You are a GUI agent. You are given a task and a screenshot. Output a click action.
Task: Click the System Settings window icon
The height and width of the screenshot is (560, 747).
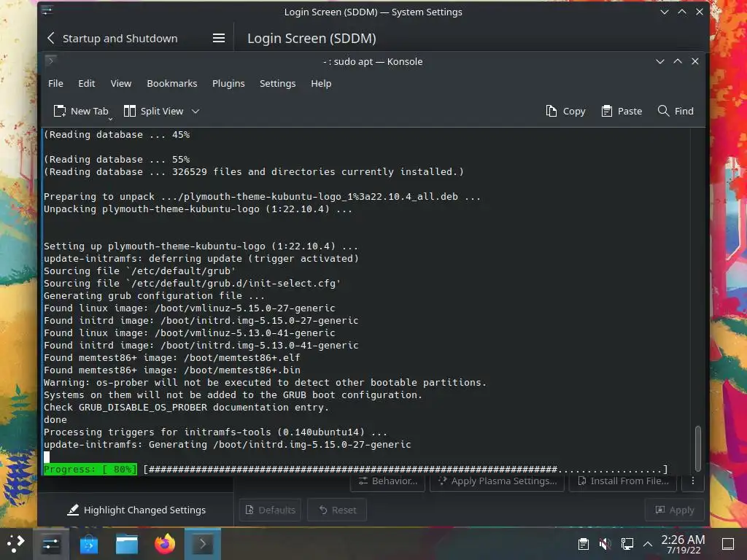point(47,11)
